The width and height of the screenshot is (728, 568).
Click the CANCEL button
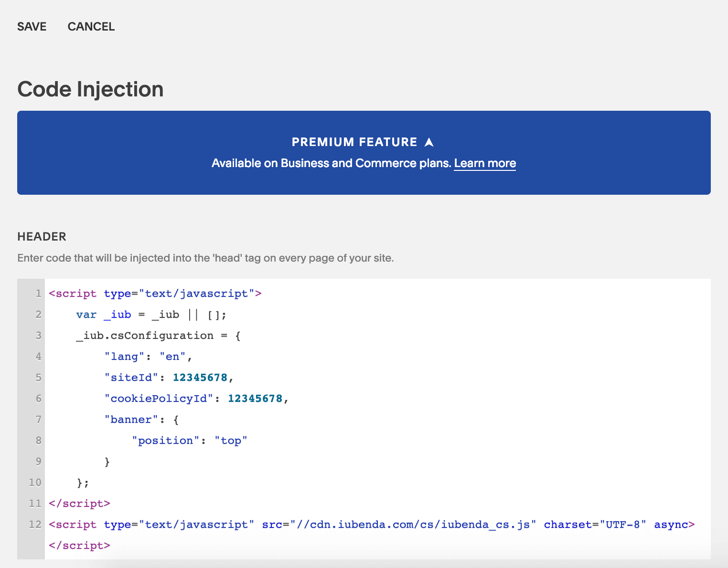91,27
